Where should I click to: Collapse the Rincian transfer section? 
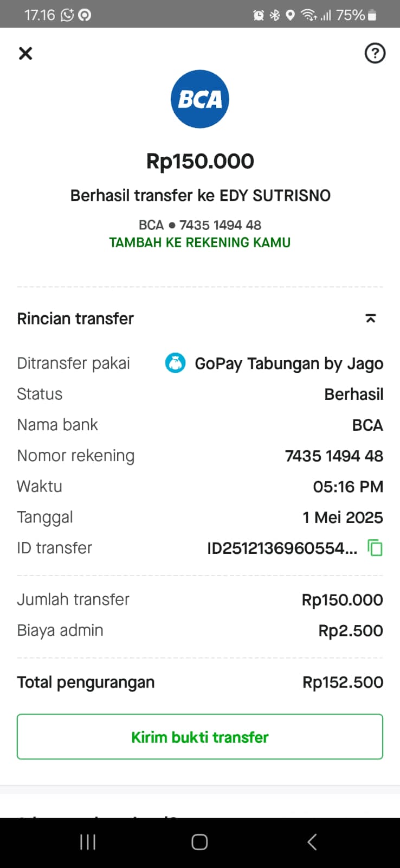[371, 318]
